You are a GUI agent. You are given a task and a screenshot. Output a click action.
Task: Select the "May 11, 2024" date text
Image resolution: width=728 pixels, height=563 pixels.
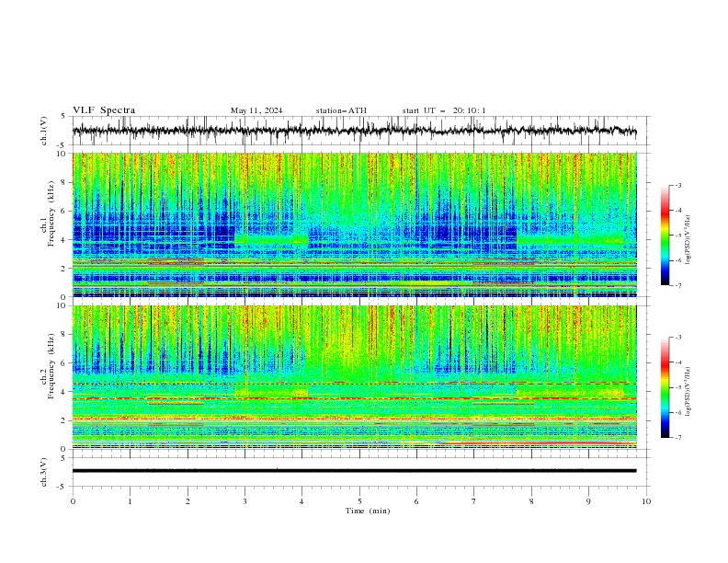click(256, 110)
